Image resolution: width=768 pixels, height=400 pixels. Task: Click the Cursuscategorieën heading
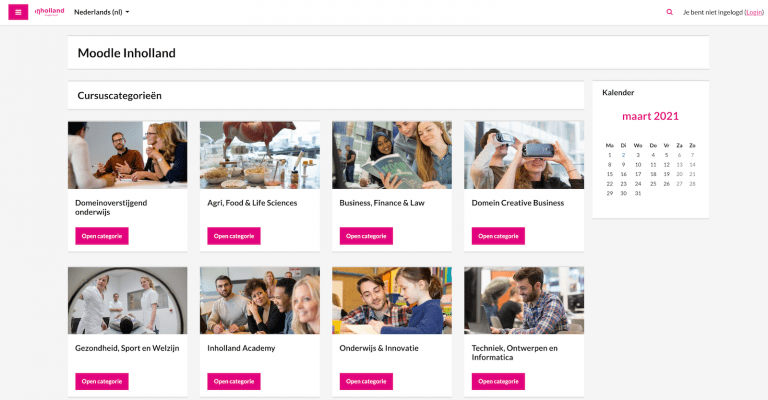(120, 95)
